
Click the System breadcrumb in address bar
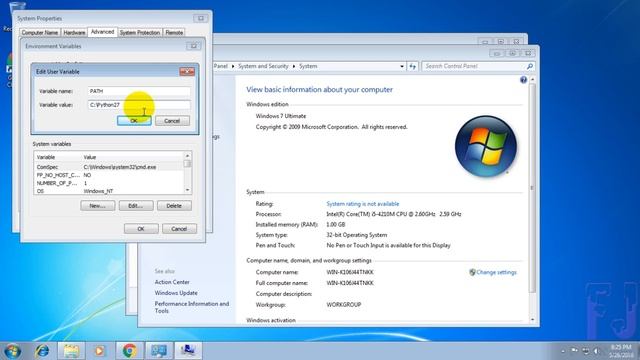308,66
